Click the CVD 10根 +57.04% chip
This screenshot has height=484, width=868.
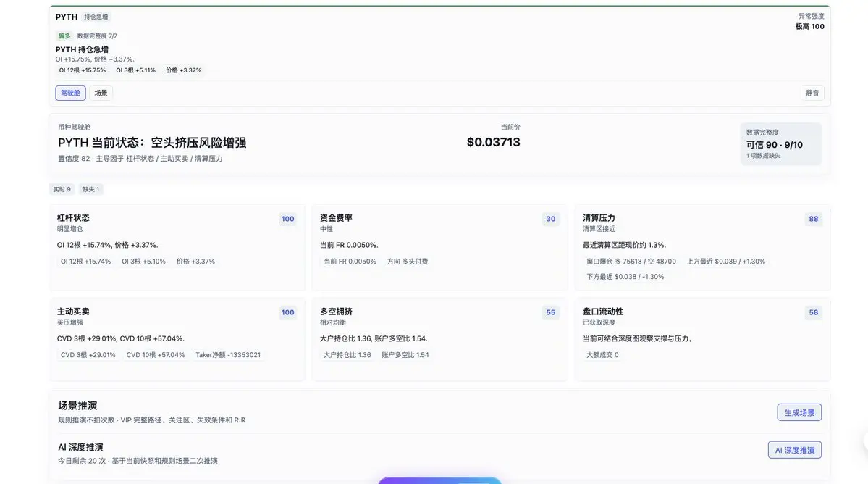[156, 355]
